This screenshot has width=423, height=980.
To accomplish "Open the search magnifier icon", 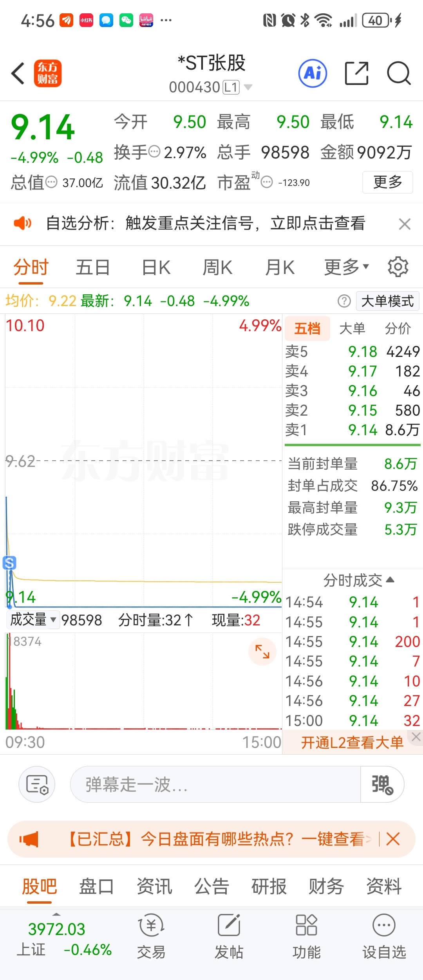I will click(398, 73).
